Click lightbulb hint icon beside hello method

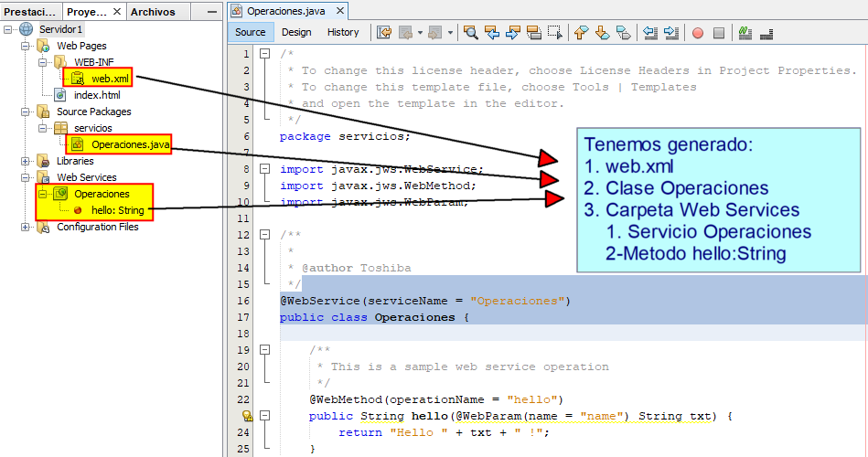pyautogui.click(x=247, y=416)
